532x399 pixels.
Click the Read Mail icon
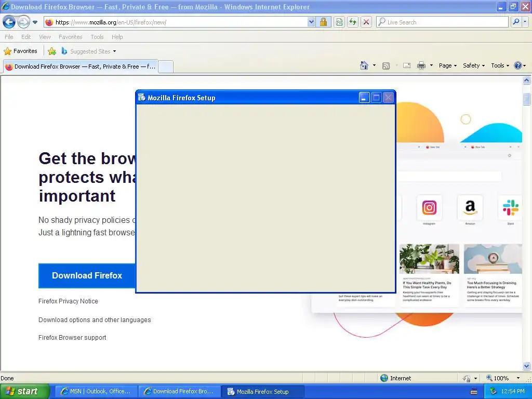407,65
